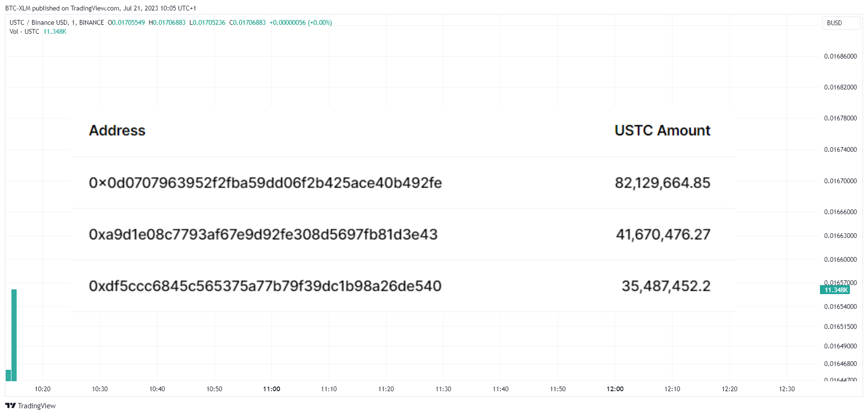The height and width of the screenshot is (415, 868).
Task: Click the 11.348K volume price tag
Action: pyautogui.click(x=835, y=290)
